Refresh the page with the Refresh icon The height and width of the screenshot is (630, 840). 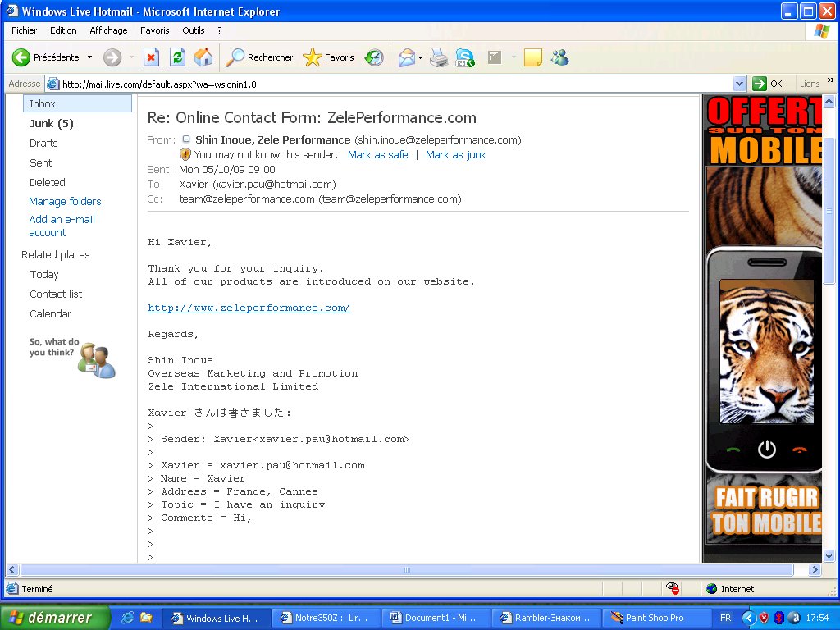[x=177, y=57]
